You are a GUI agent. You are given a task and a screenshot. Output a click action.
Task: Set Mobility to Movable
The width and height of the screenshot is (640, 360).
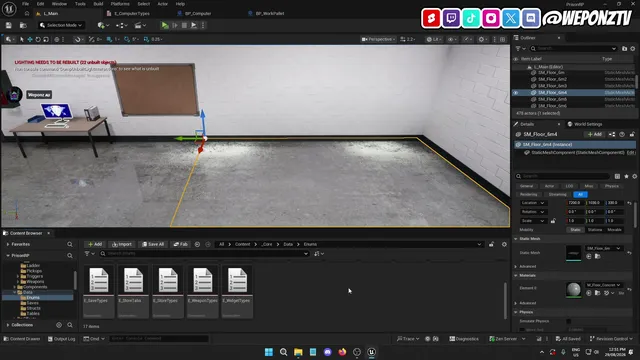[x=614, y=230]
